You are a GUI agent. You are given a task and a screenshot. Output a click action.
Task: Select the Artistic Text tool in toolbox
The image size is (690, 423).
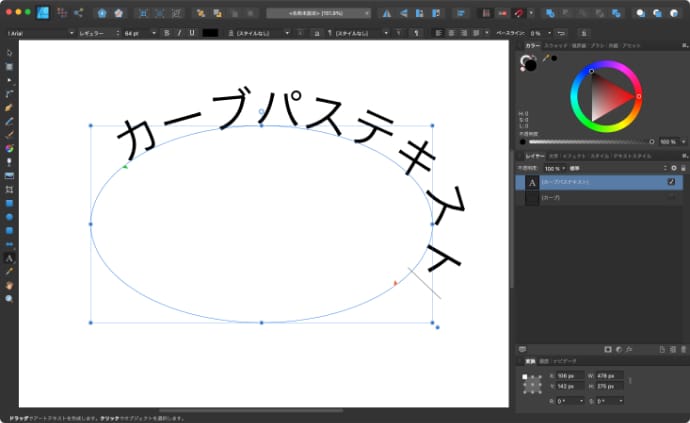pyautogui.click(x=9, y=257)
